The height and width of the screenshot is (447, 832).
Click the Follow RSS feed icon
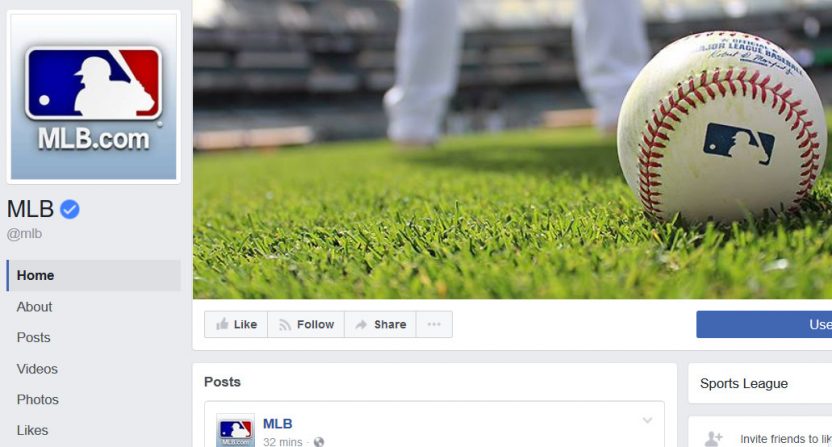point(284,324)
